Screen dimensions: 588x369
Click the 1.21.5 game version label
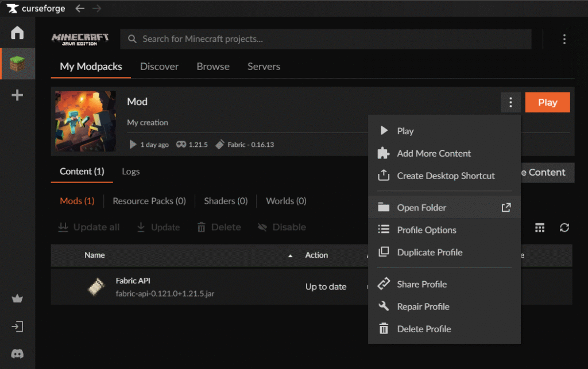pyautogui.click(x=198, y=145)
